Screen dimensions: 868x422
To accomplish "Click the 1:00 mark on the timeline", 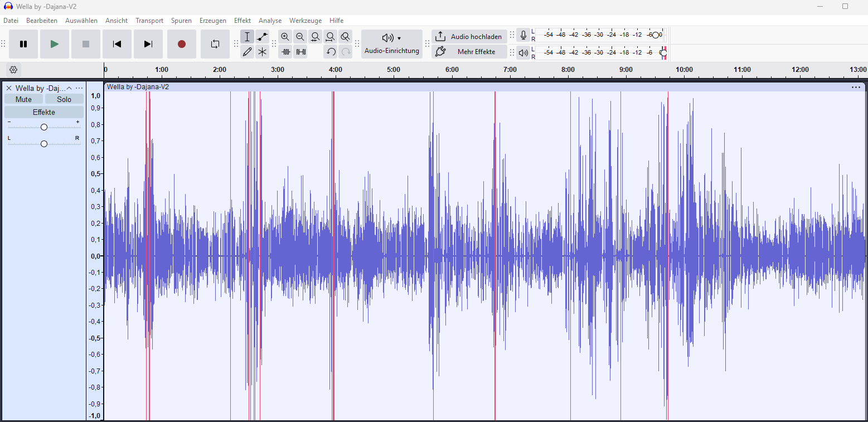I will tap(162, 70).
